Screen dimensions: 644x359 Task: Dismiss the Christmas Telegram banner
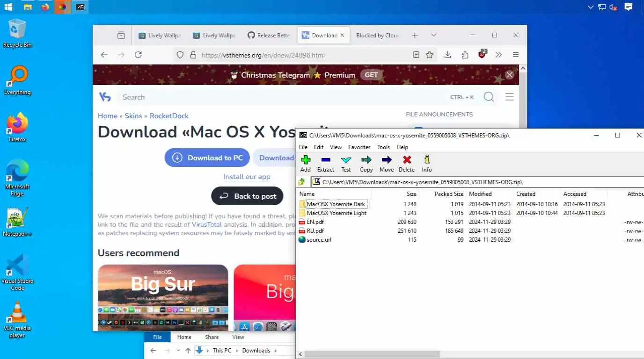[x=510, y=75]
